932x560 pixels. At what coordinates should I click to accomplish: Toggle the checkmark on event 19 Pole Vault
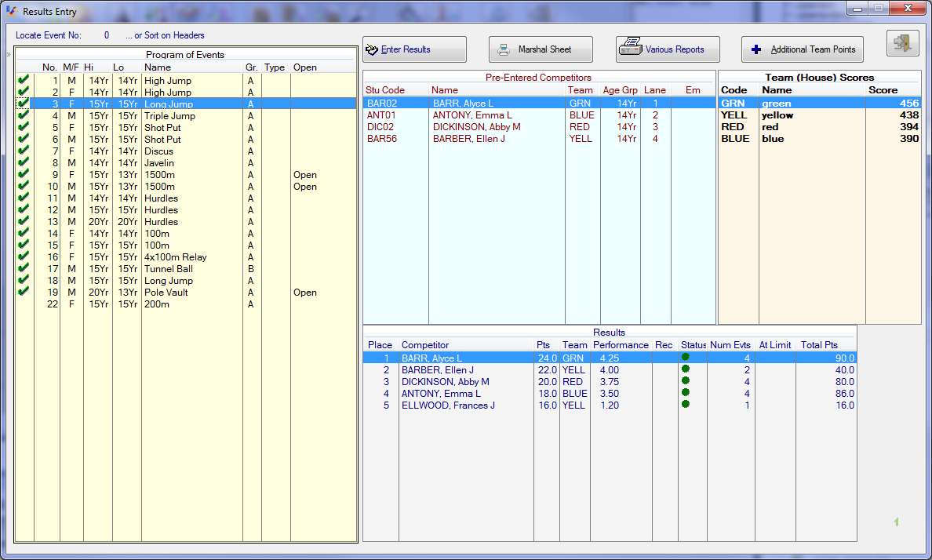click(24, 292)
